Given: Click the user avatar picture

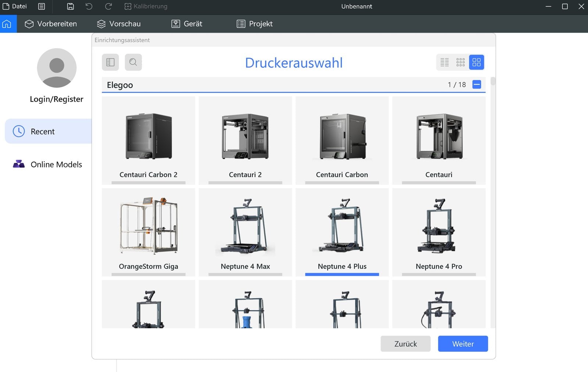Looking at the screenshot, I should (x=57, y=68).
